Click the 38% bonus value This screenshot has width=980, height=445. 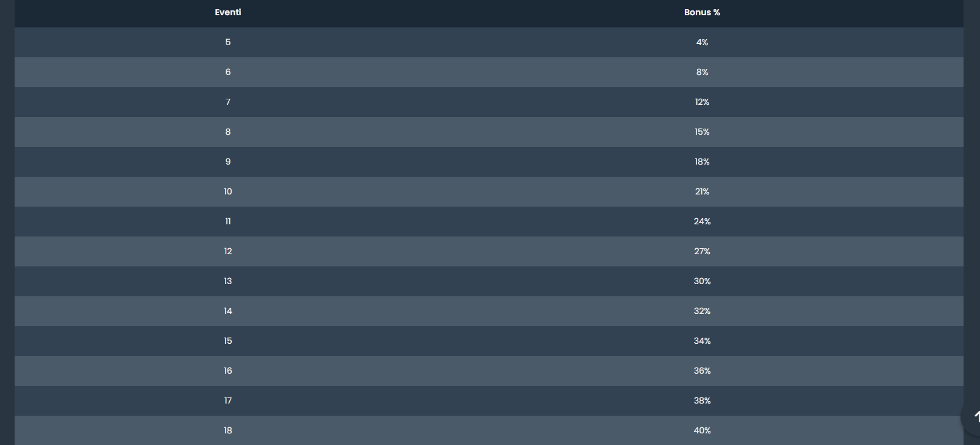[702, 400]
